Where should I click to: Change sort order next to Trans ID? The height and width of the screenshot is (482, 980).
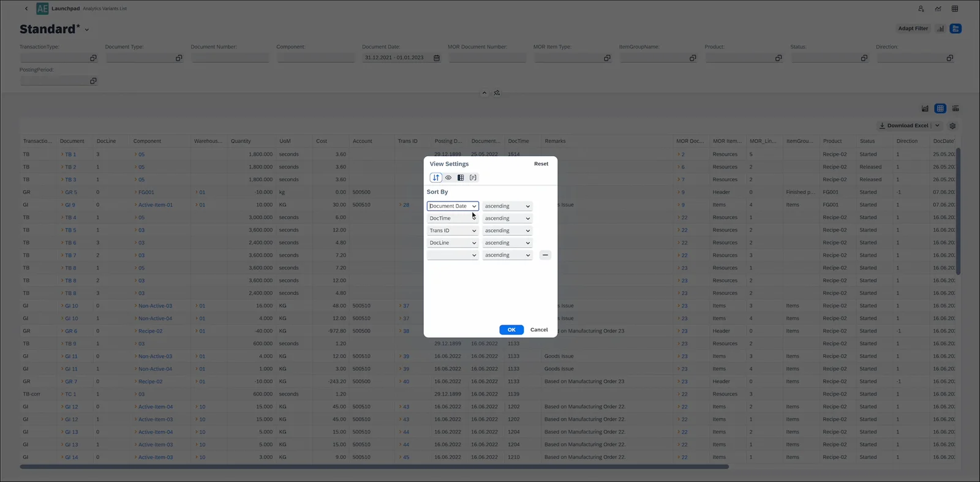click(507, 231)
